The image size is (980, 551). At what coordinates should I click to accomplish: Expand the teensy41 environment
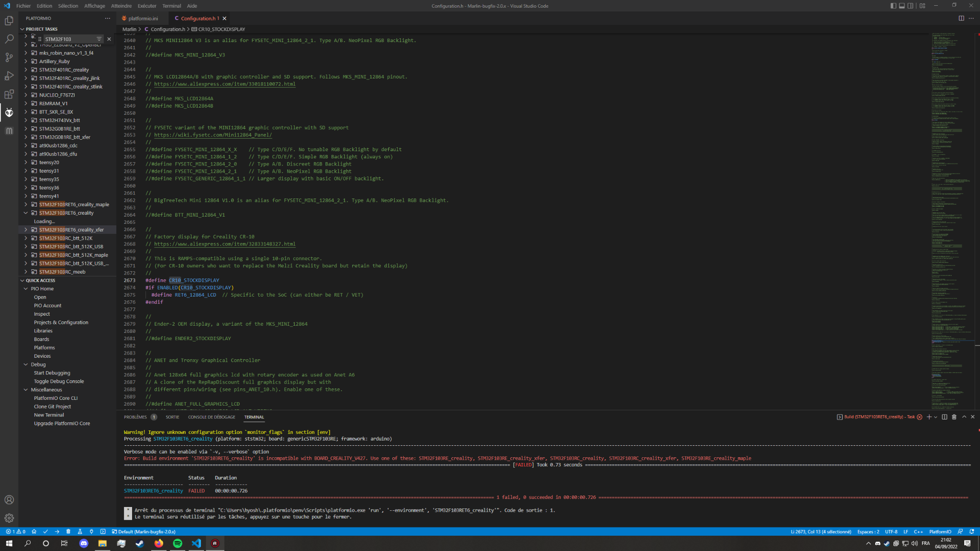26,196
